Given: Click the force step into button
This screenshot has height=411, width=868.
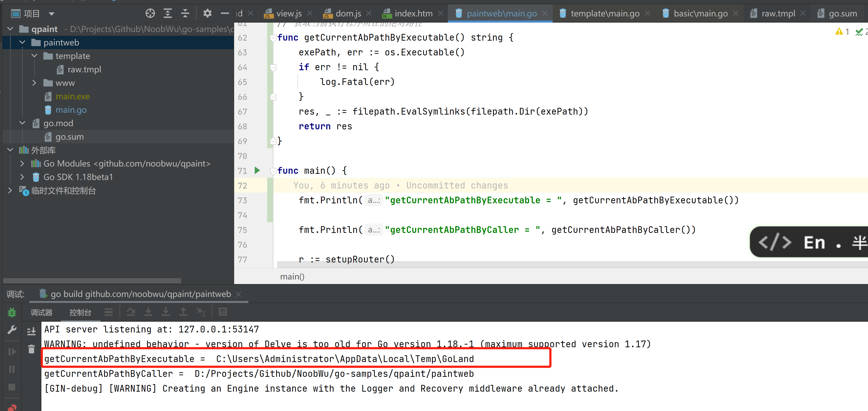Looking at the screenshot, I should 166,312.
